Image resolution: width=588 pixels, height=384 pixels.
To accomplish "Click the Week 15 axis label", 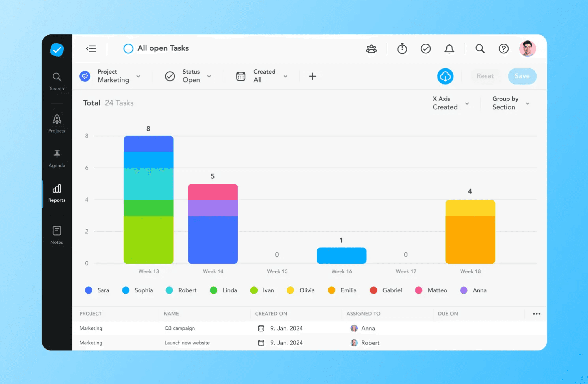I will point(277,271).
